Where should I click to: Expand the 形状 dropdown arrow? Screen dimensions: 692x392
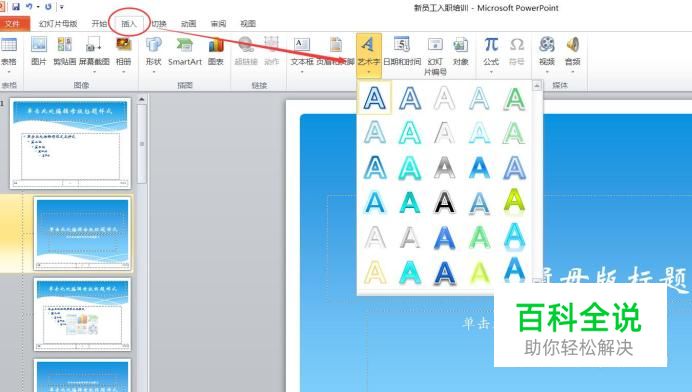coord(154,72)
